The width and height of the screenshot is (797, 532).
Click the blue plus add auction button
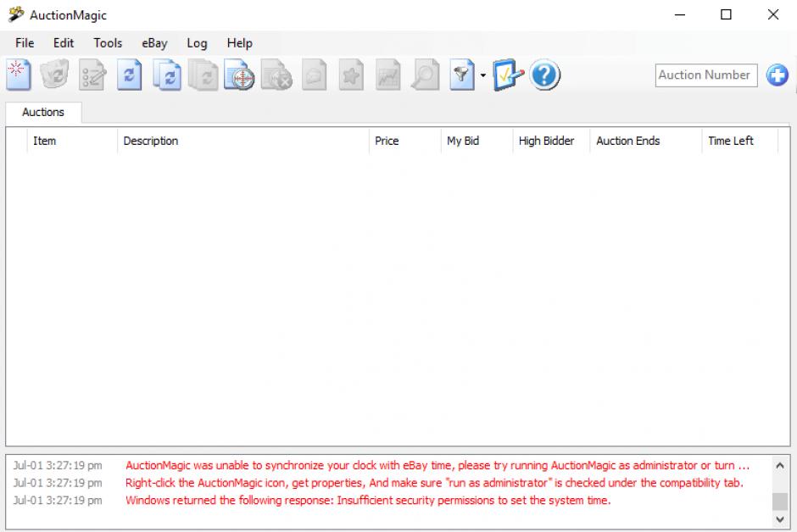[x=777, y=75]
